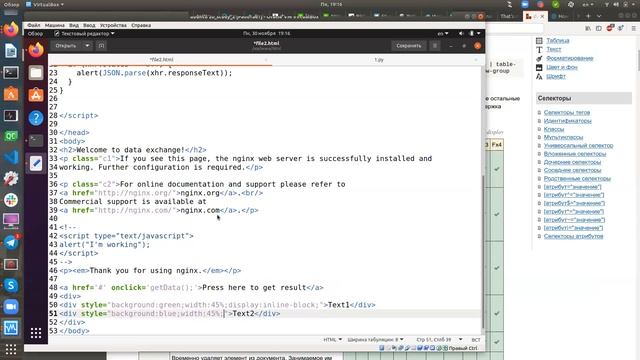This screenshot has height=360, width=640.
Task: Click the Открыть button in the editor
Action: [x=66, y=46]
